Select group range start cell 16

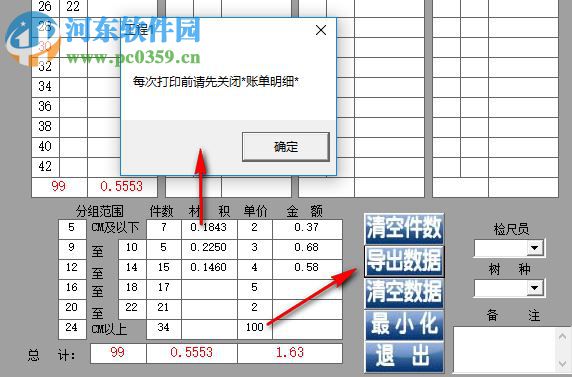[x=72, y=289]
